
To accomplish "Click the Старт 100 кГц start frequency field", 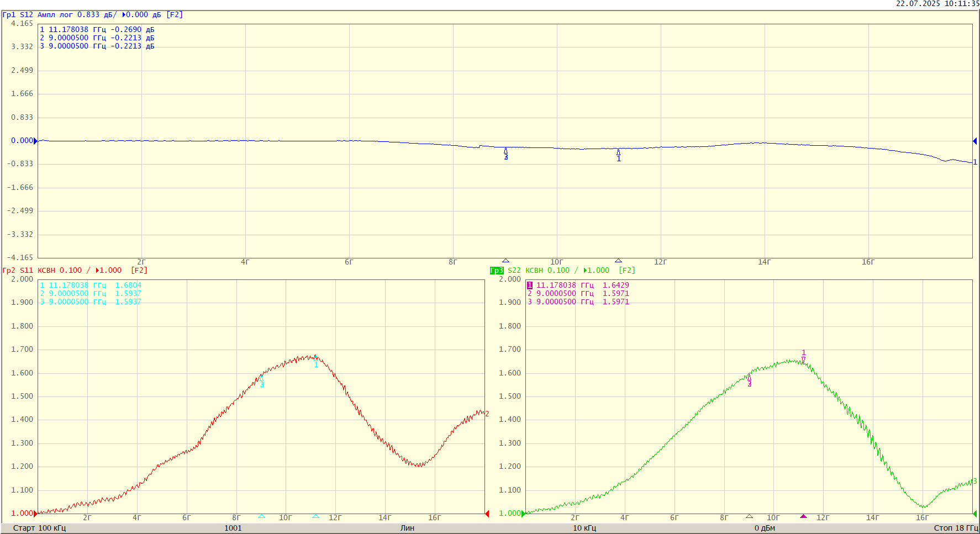I will [x=39, y=528].
